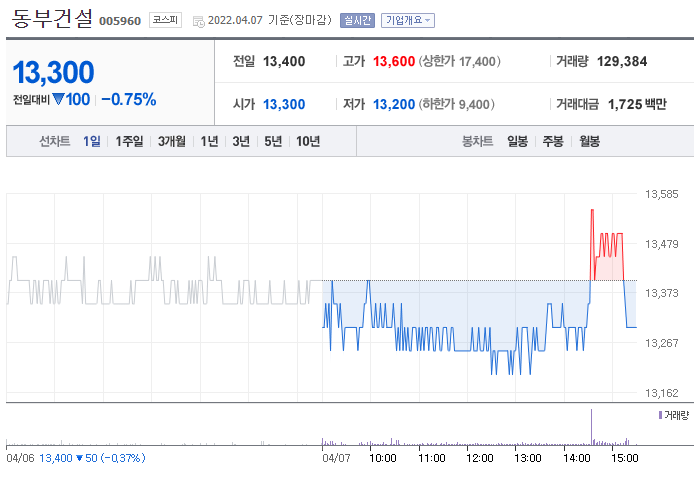694x477 pixels.
Task: Click the 14:00 time axis label
Action: [576, 458]
